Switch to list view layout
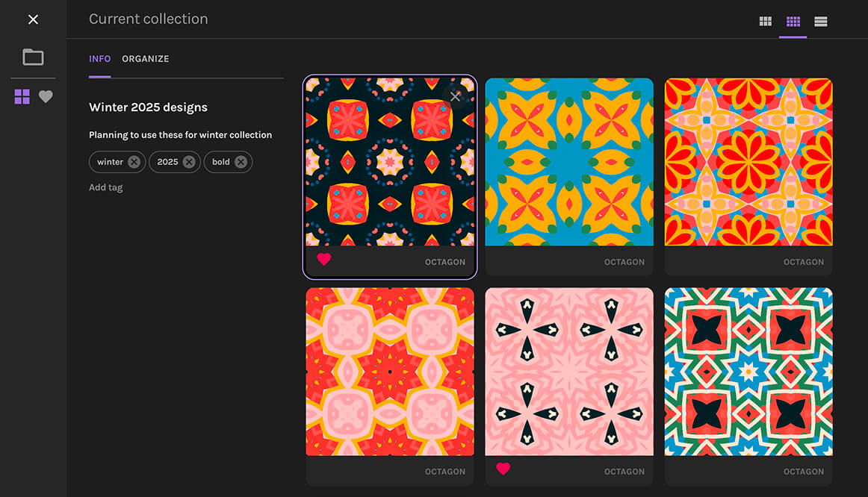This screenshot has width=868, height=497. click(820, 22)
